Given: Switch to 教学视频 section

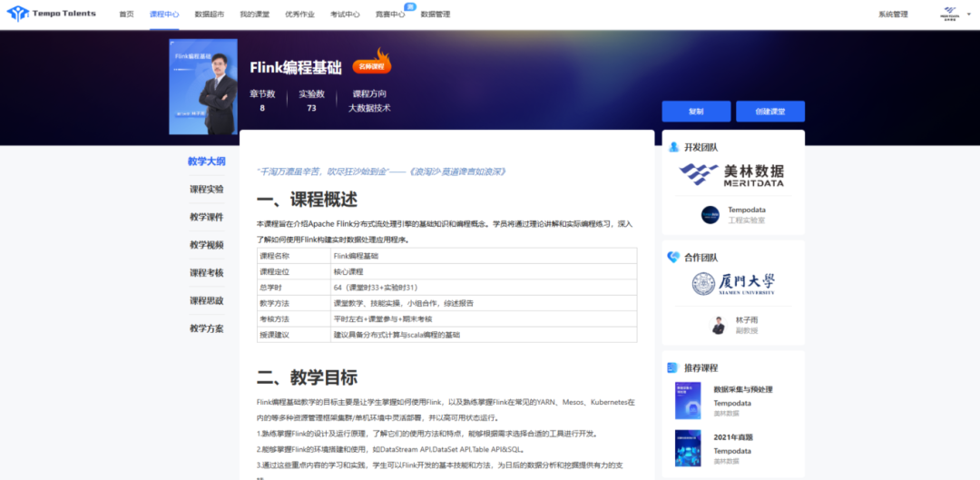Looking at the screenshot, I should (x=206, y=245).
